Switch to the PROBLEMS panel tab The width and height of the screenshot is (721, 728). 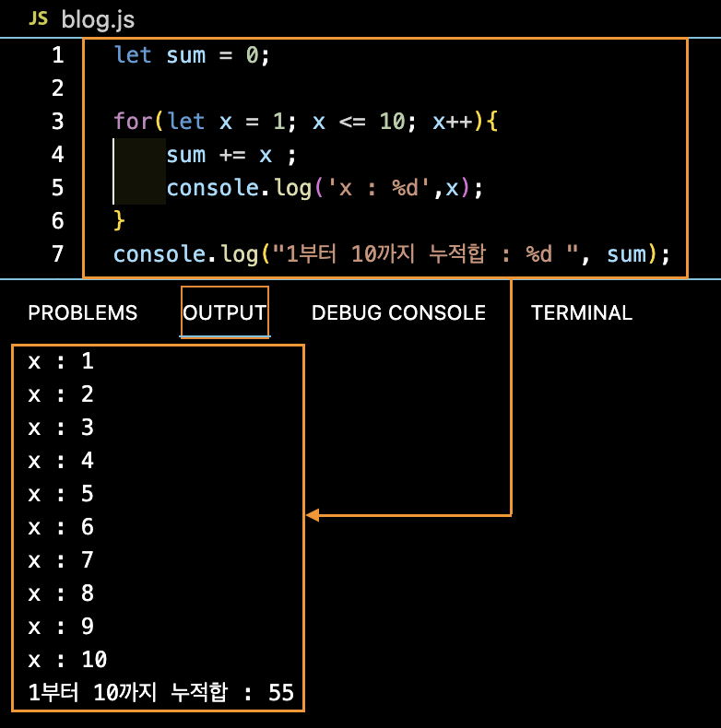pyautogui.click(x=83, y=312)
